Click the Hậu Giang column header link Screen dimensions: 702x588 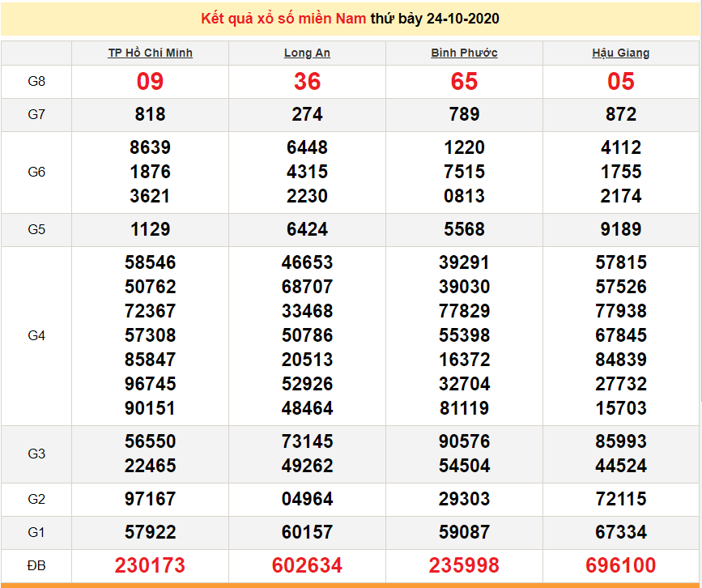click(621, 53)
